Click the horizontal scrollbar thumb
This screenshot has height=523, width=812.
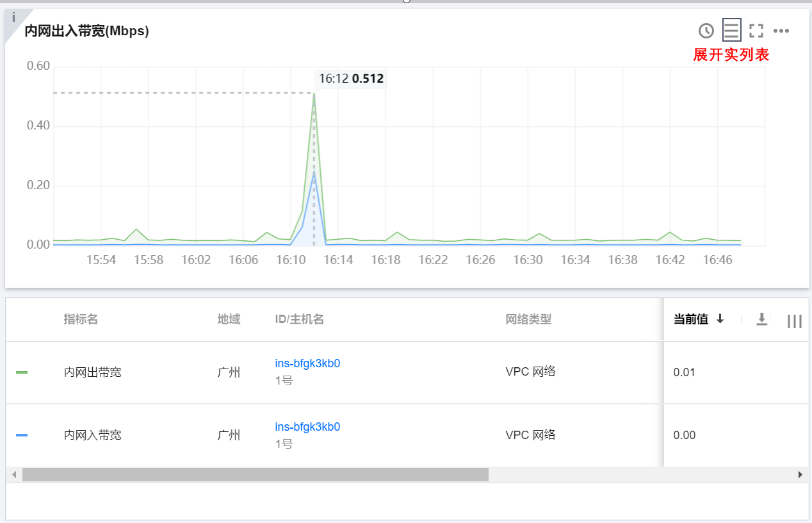pyautogui.click(x=255, y=475)
